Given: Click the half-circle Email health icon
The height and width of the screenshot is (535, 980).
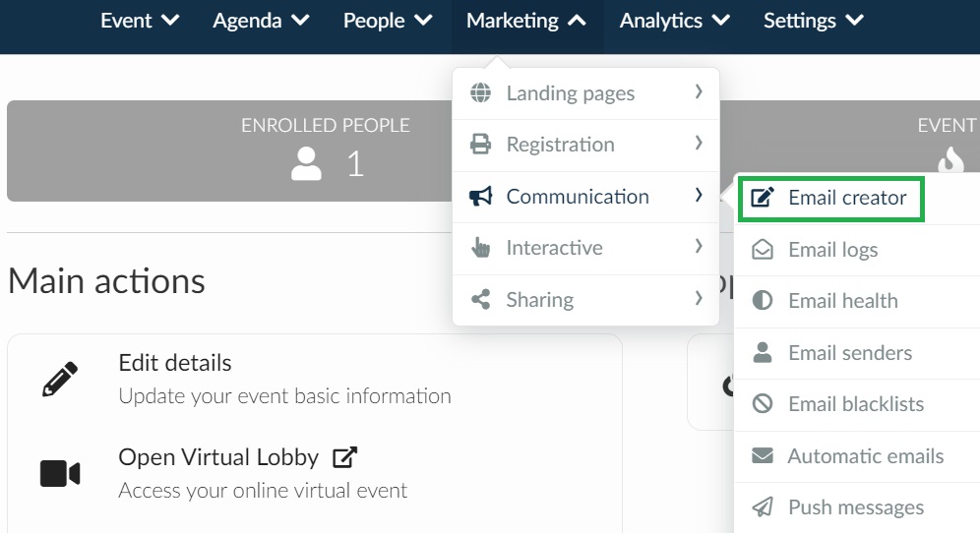Looking at the screenshot, I should (763, 301).
